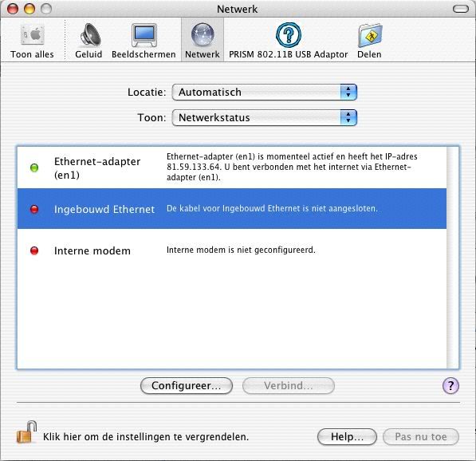Click the toolbar toggle pill in title bar
Image resolution: width=476 pixels, height=461 pixels.
[x=461, y=9]
